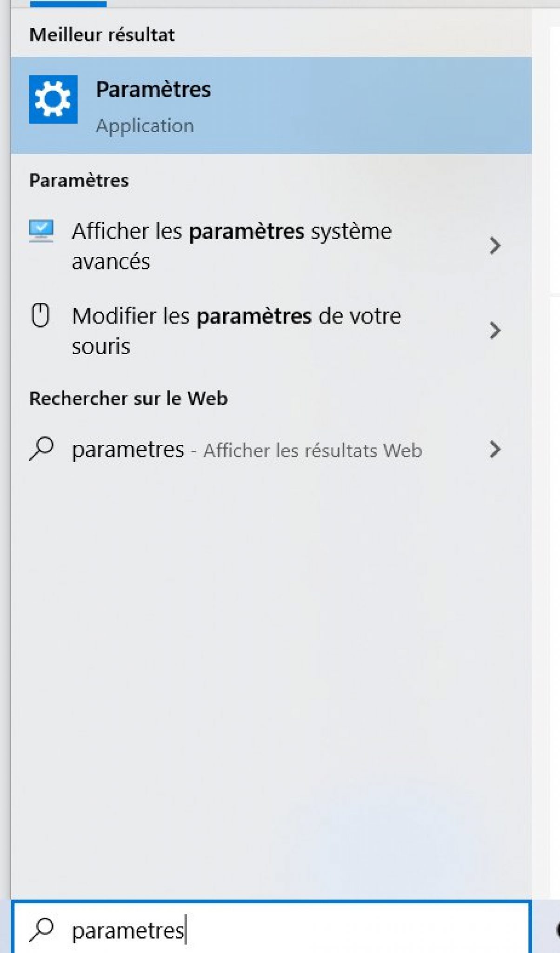Expand the advanced system settings chevron
The height and width of the screenshot is (953, 560).
click(x=495, y=247)
